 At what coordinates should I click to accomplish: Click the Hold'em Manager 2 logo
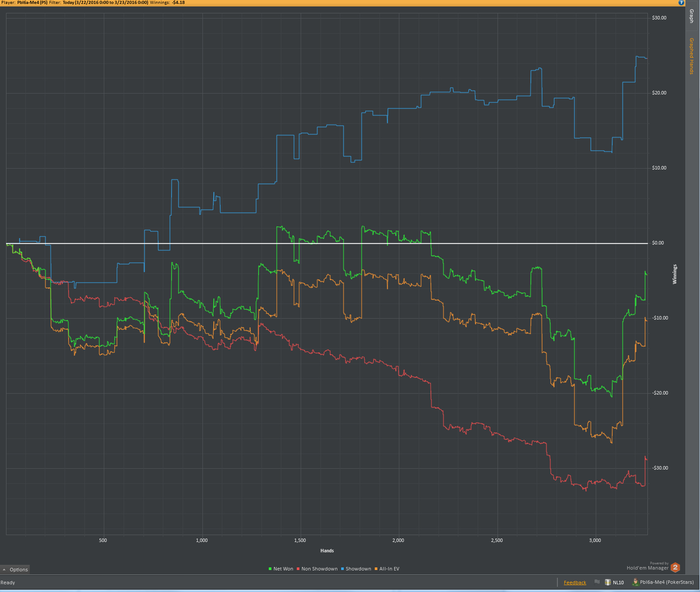tap(675, 567)
